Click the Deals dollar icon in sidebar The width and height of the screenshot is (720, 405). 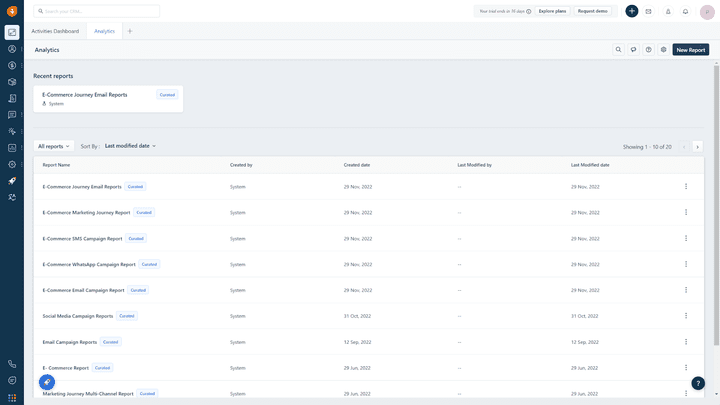coord(12,65)
